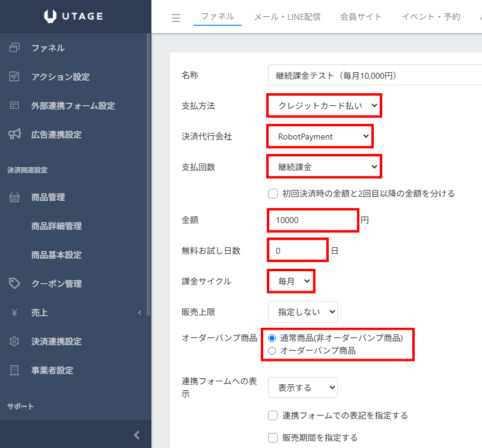
Task: Open the 決済代行会社 RobotPayment dropdown
Action: (x=320, y=137)
